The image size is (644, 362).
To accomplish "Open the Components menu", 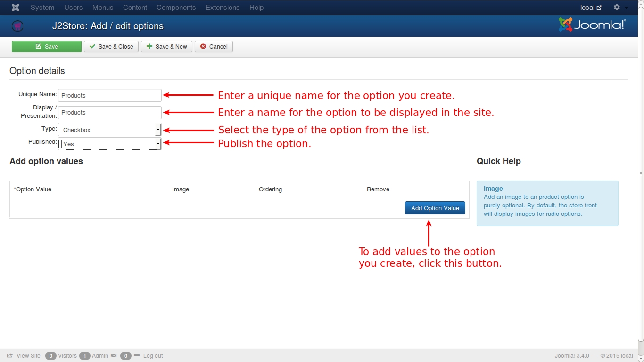I will coord(176,8).
